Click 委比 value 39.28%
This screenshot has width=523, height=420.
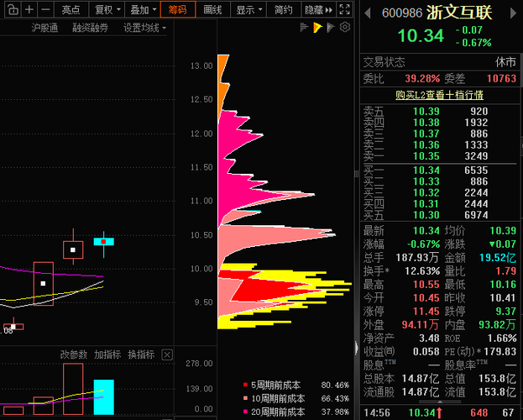(422, 79)
